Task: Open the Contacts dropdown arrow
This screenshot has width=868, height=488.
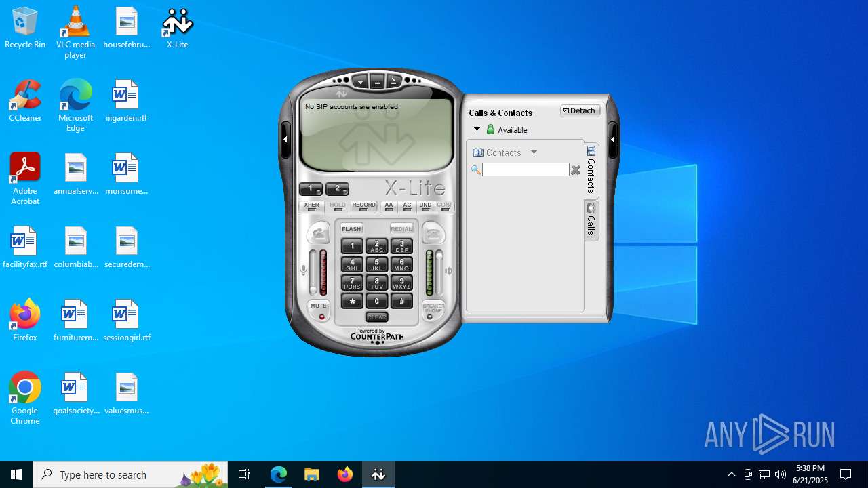Action: click(x=534, y=152)
